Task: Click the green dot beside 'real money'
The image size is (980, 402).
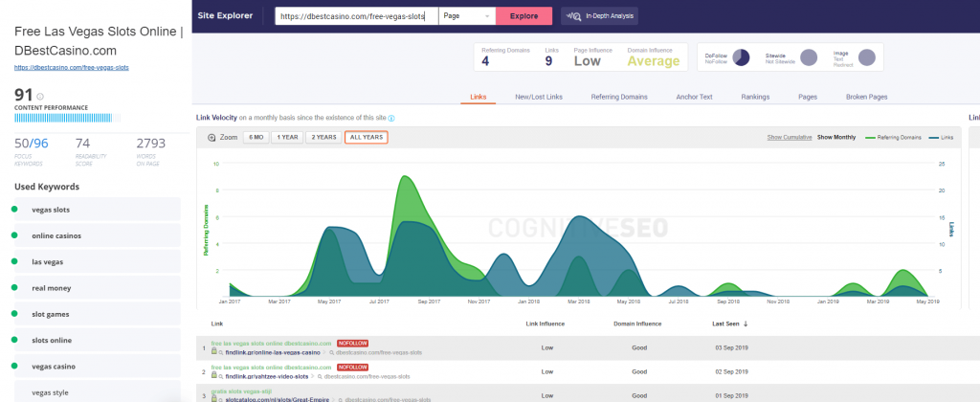Action: pyautogui.click(x=14, y=287)
